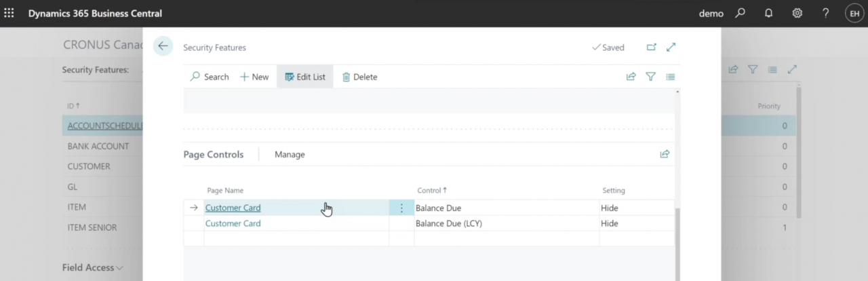The image size is (868, 281).
Task: Sort by the ID column in background list
Action: [x=73, y=106]
